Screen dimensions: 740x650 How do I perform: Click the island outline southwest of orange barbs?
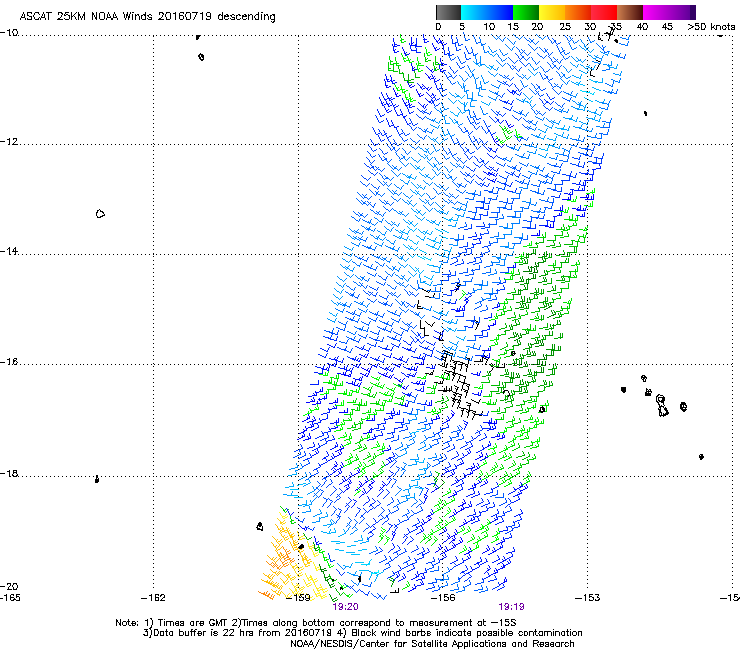coord(260,526)
